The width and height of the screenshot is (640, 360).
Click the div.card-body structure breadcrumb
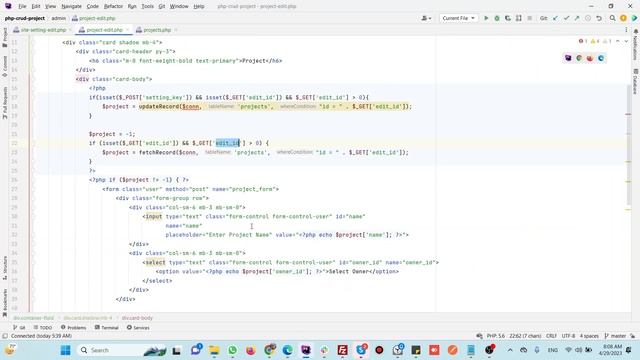tap(137, 318)
